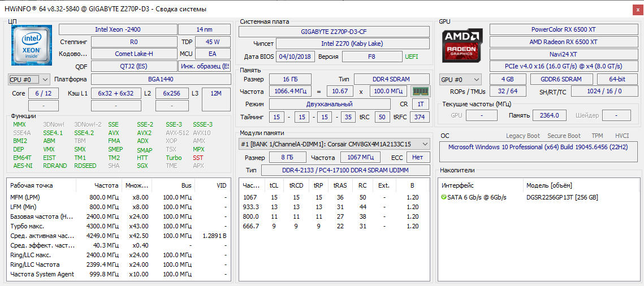Screen dimensions: 644x286
Task: Open the GPU #0 selector dropdown
Action: point(460,80)
